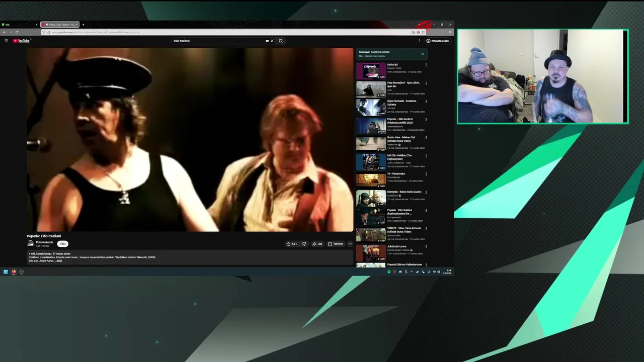Play 'Jukeboxin Luona' video thumbnail
This screenshot has width=644, height=362.
click(371, 253)
